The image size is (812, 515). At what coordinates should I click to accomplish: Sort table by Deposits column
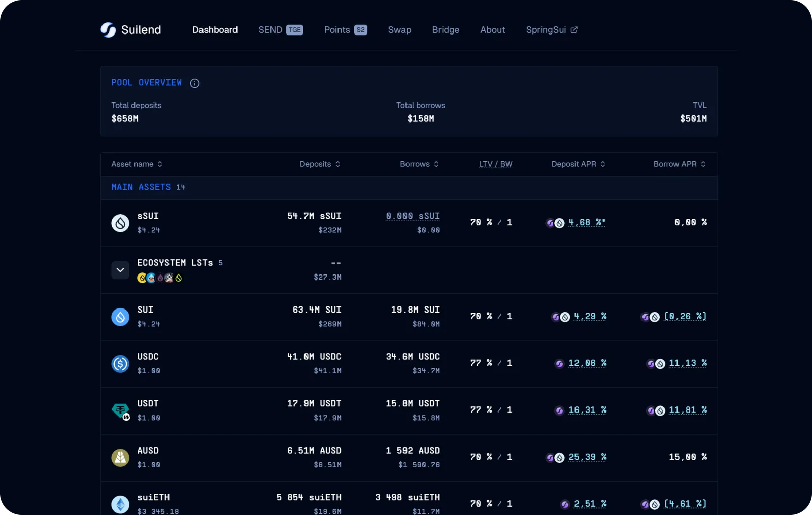(x=320, y=164)
